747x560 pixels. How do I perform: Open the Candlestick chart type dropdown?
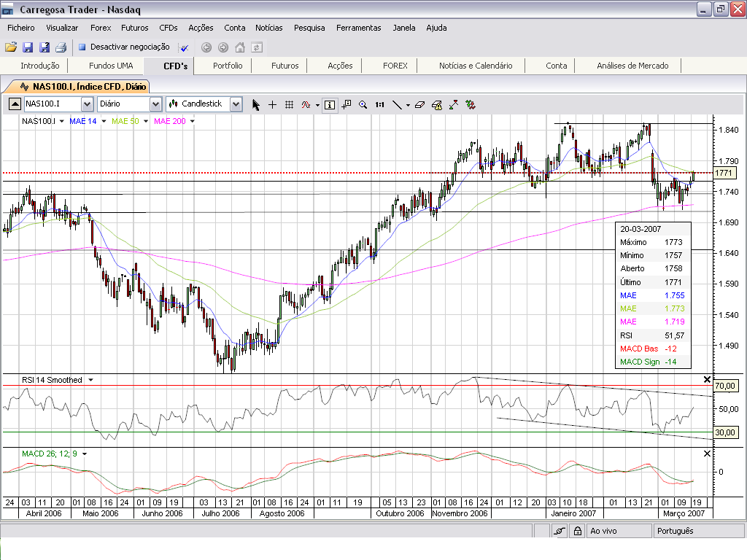click(x=236, y=104)
